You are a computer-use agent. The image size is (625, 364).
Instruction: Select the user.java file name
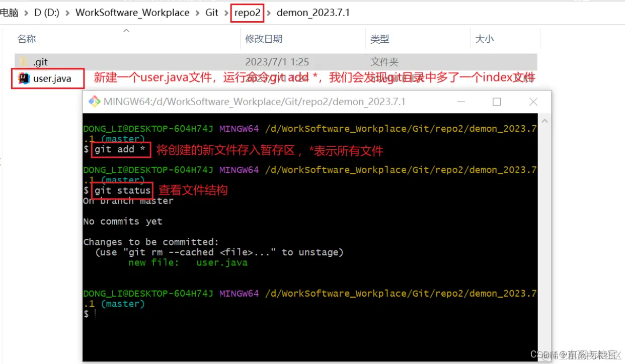coord(52,78)
